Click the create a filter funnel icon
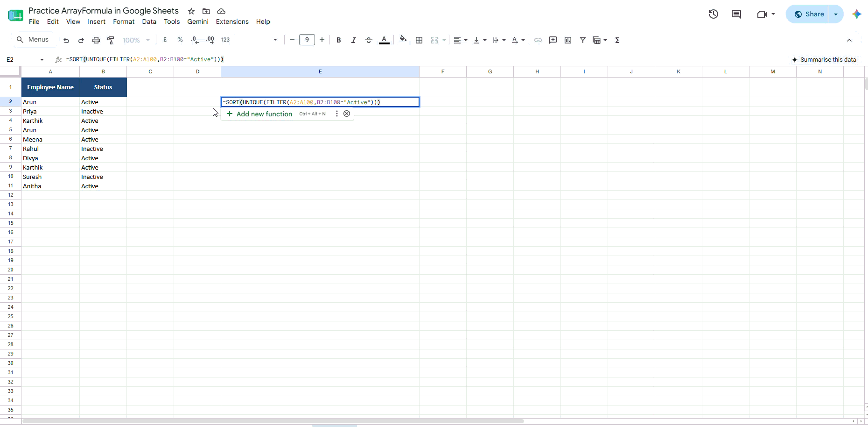Screen dimensions: 868x427 (x=583, y=40)
